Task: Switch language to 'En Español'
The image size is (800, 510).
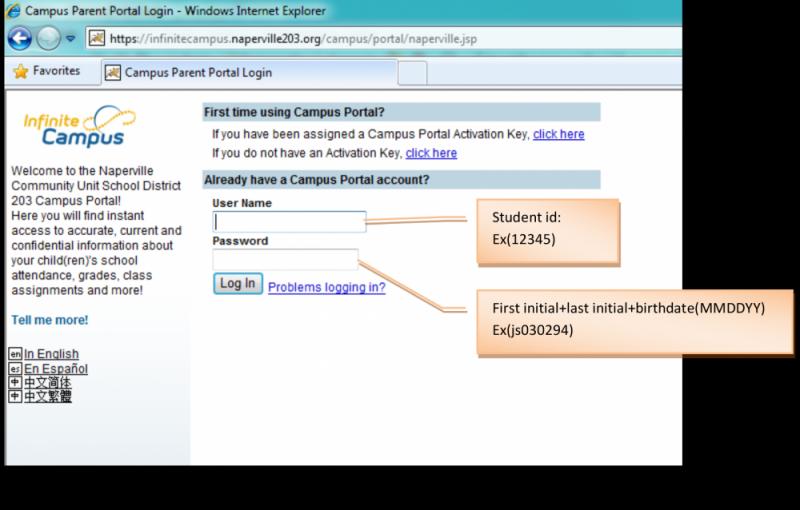Action: (x=56, y=368)
